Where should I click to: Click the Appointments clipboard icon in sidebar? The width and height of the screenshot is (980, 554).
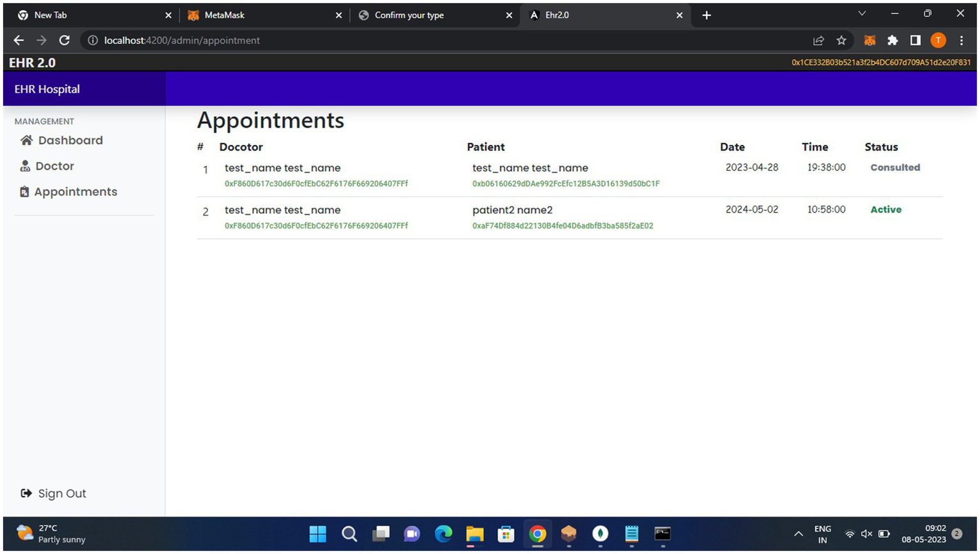pyautogui.click(x=24, y=191)
